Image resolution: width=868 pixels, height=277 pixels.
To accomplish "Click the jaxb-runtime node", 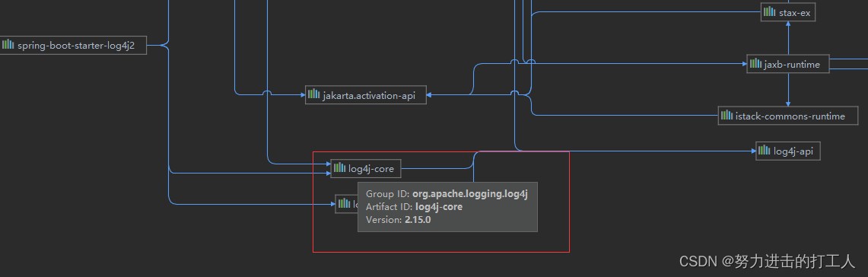I will pyautogui.click(x=787, y=64).
